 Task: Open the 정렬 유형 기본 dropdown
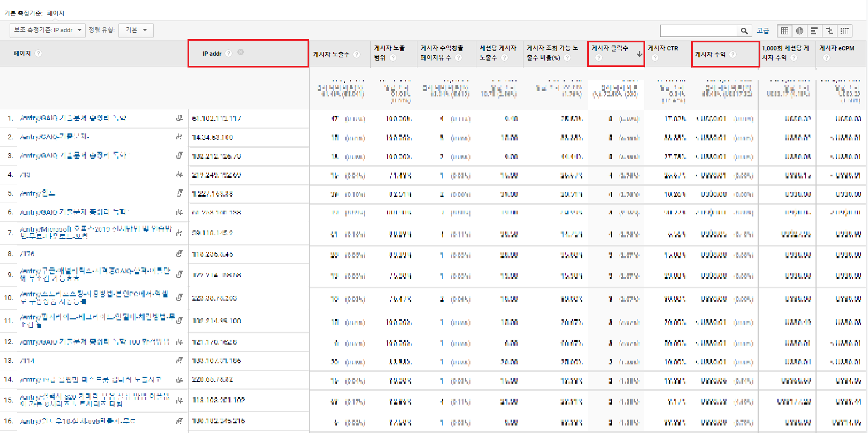(136, 30)
